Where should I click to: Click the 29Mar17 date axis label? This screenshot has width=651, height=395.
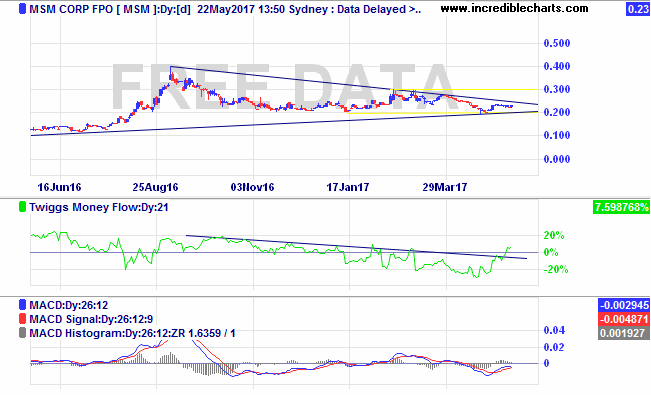pos(445,187)
